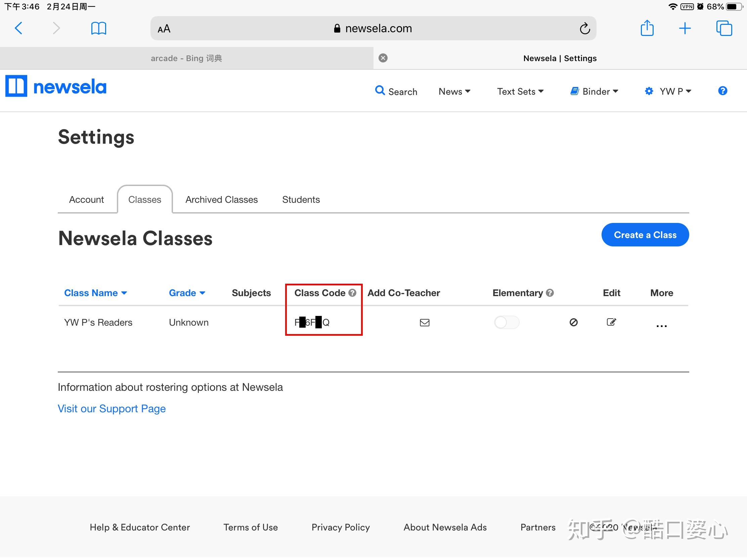Open Safari bookmarks book icon
The image size is (747, 560).
pyautogui.click(x=99, y=28)
